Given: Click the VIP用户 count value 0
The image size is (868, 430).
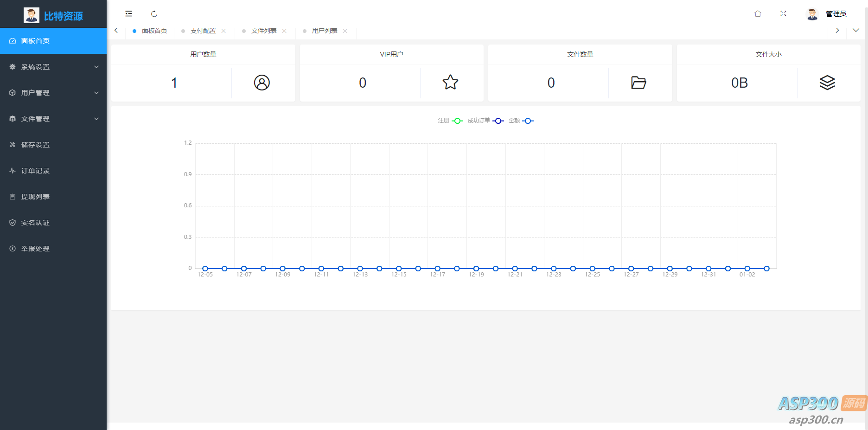Looking at the screenshot, I should coord(363,83).
